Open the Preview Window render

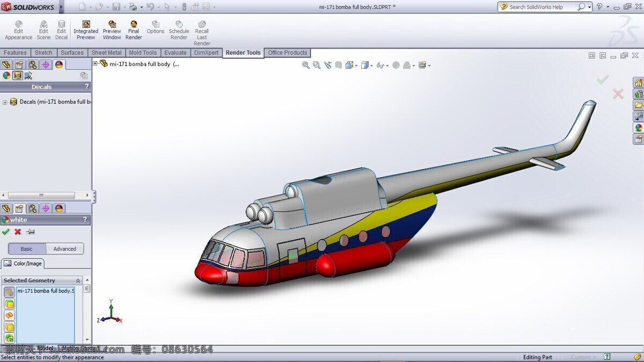[x=112, y=30]
